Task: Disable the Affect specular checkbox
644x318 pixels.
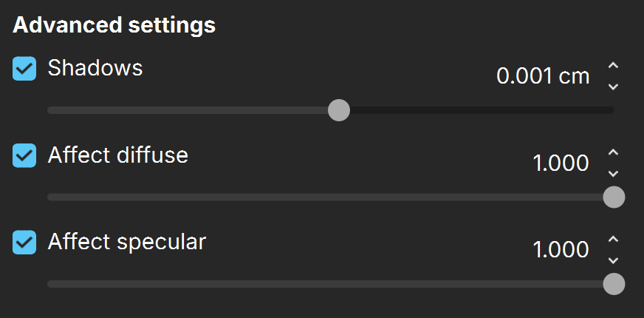Action: 24,243
